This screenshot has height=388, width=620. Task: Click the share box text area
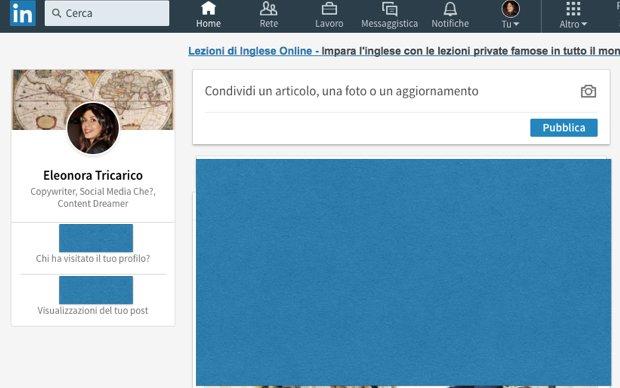(x=342, y=91)
